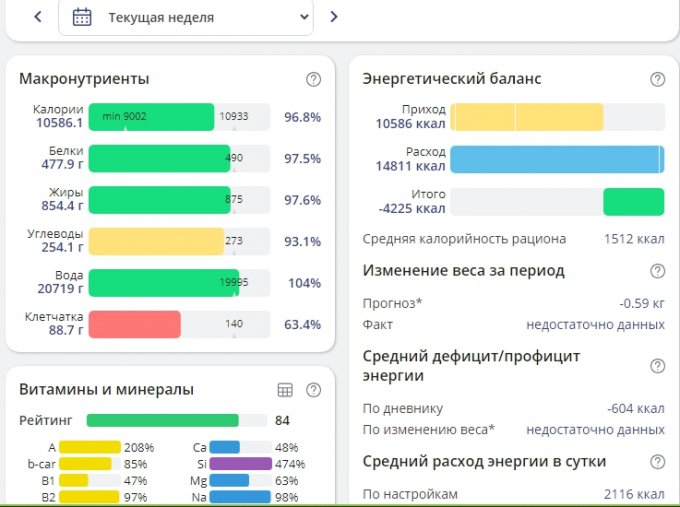The height and width of the screenshot is (507, 680).
Task: Click the green Калории progress bar
Action: (x=151, y=117)
